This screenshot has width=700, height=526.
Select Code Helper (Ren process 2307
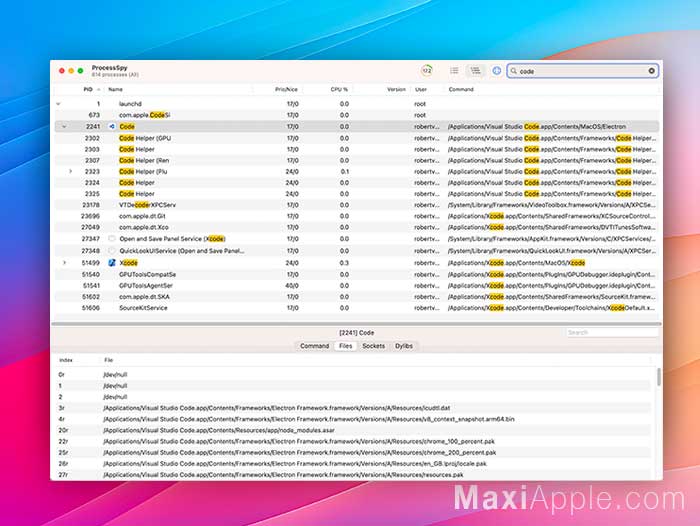(356, 160)
